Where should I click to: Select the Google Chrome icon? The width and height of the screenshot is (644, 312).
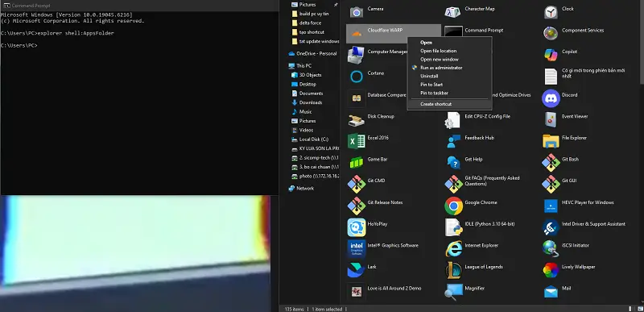[x=453, y=206]
